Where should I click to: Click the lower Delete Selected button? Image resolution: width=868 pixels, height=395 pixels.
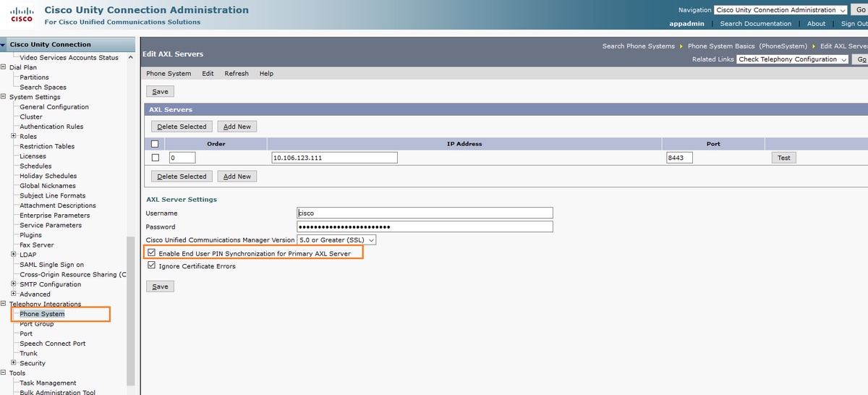pos(182,177)
